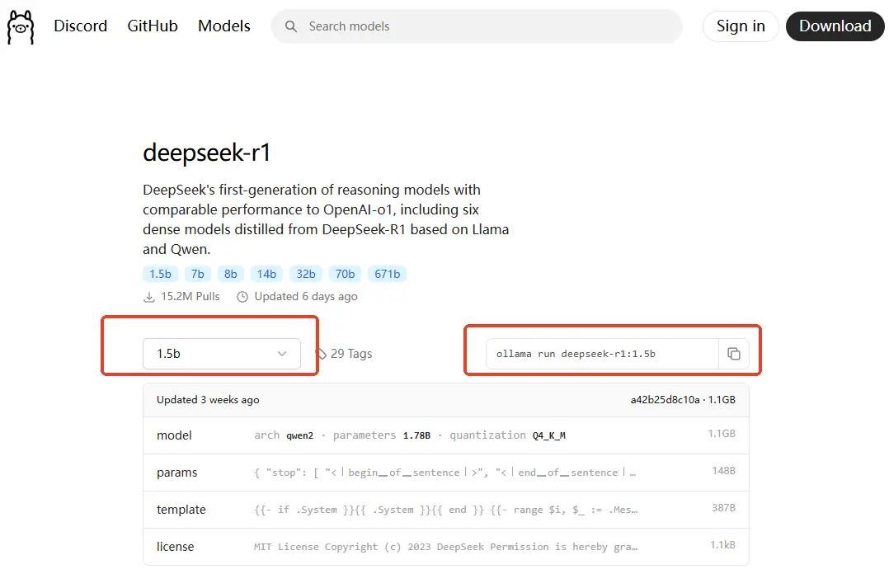Click the a42b25d8c10a · 1.1GB hash text
The height and width of the screenshot is (588, 889).
click(683, 400)
